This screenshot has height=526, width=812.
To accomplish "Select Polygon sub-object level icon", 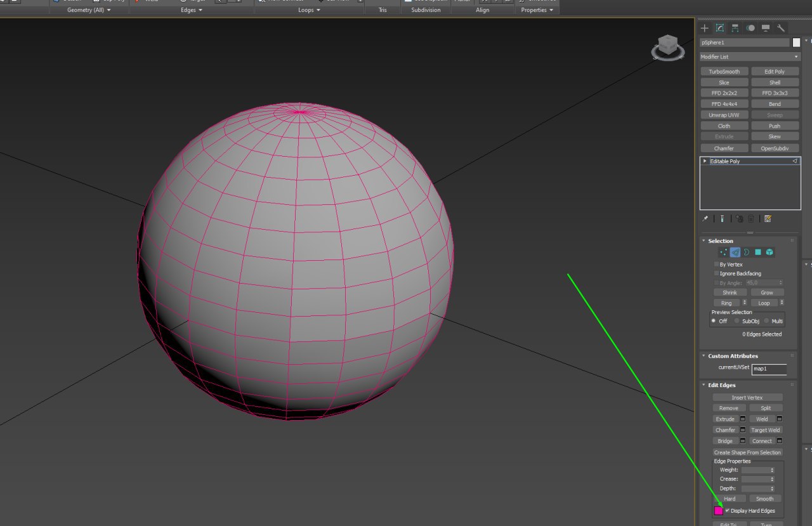I will click(758, 252).
